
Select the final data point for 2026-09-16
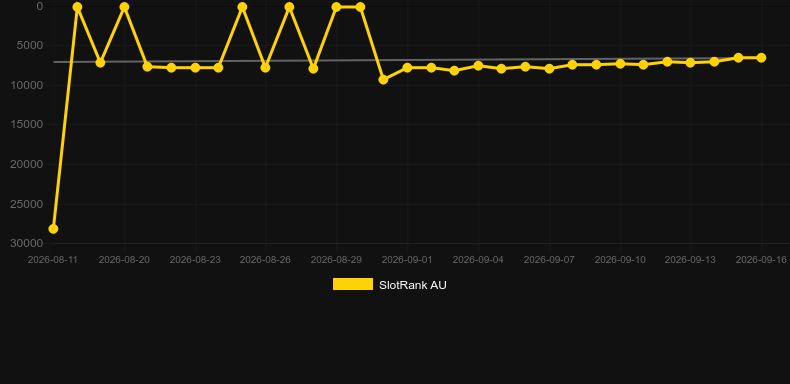(761, 58)
